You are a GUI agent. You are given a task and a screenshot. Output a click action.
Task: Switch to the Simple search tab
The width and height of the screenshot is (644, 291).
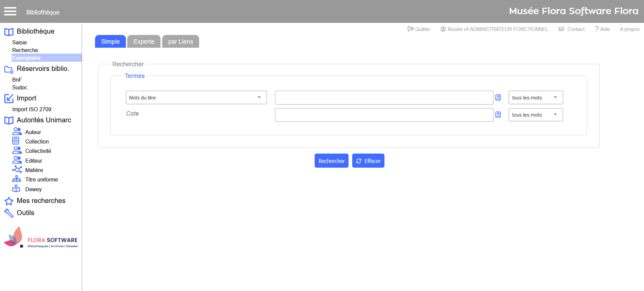[110, 41]
